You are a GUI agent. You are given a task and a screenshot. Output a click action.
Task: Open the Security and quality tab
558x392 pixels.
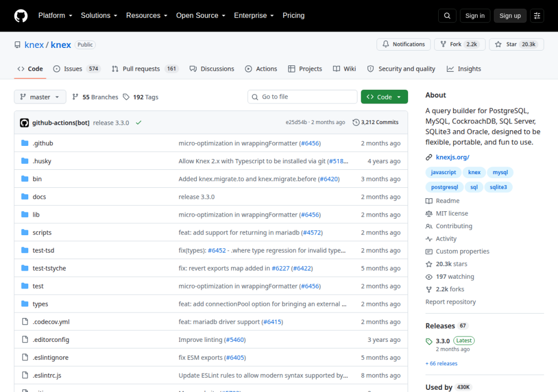pos(401,69)
